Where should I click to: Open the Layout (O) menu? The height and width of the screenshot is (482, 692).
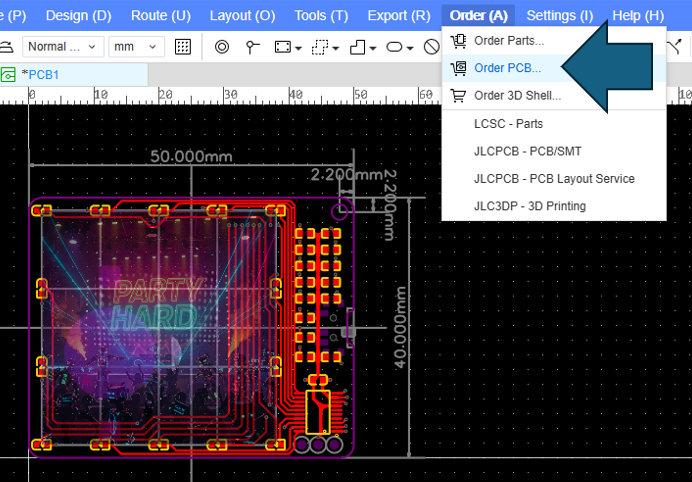[x=242, y=16]
